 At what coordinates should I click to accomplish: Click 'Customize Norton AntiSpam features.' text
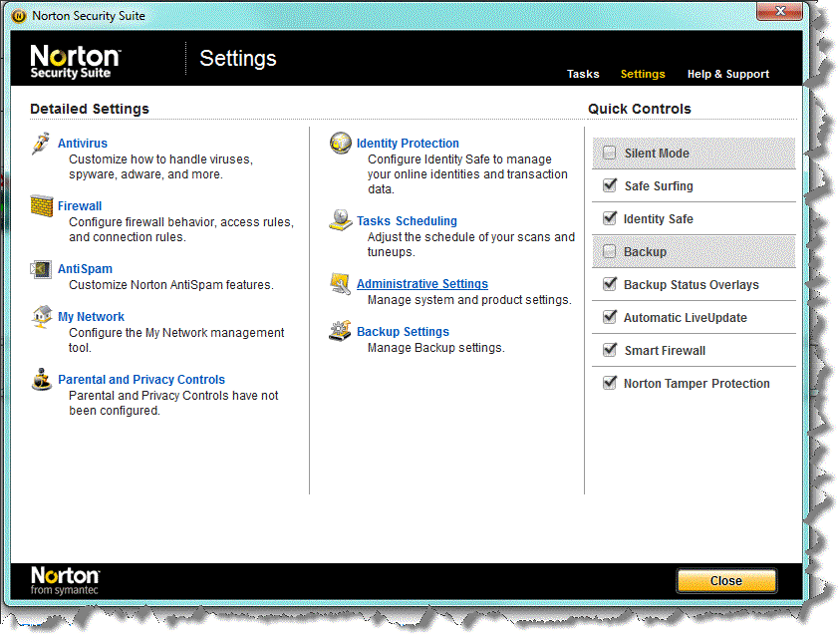(x=171, y=284)
